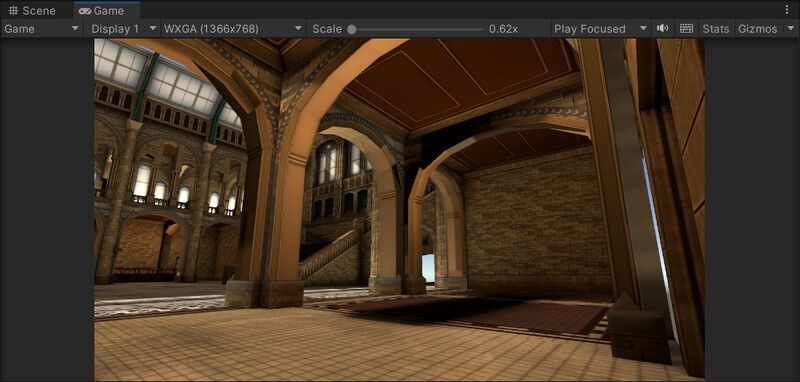The image size is (800, 382).
Task: Click the Scale label
Action: coord(327,29)
